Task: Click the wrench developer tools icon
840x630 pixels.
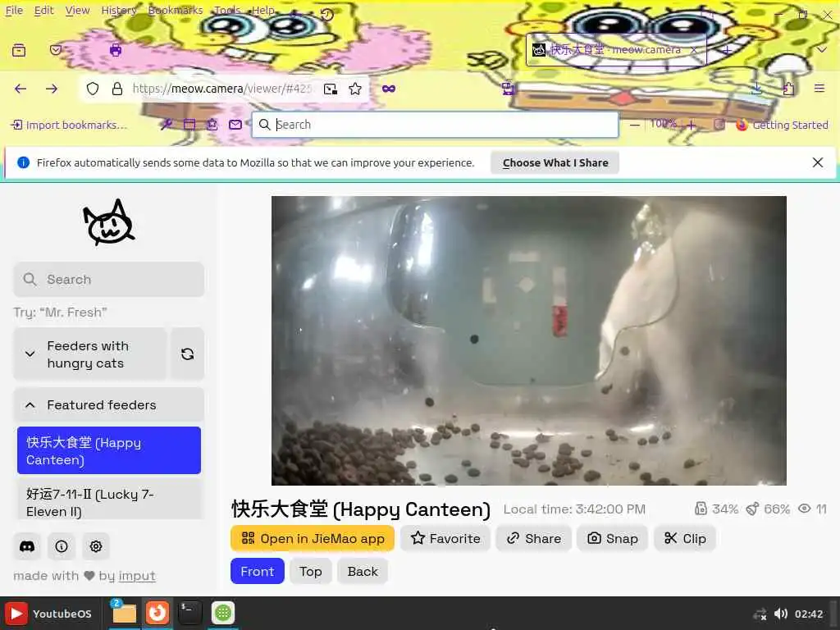Action: click(x=167, y=125)
